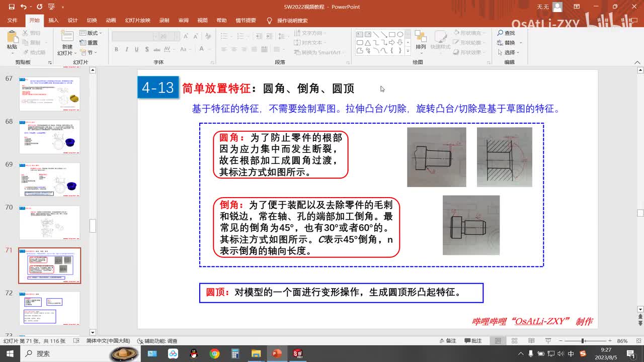The image size is (644, 362).
Task: Expand the Replace (替换) dropdown arrow
Action: point(521,43)
